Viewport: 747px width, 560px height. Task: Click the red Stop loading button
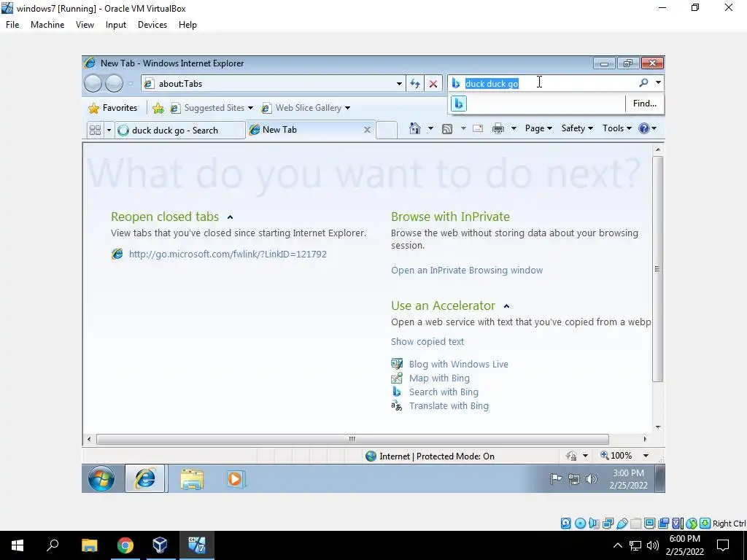coord(433,84)
